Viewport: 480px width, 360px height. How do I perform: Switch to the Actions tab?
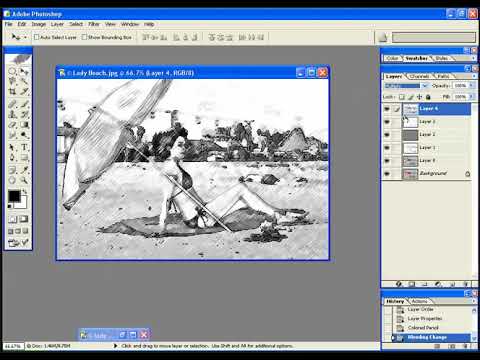(419, 301)
